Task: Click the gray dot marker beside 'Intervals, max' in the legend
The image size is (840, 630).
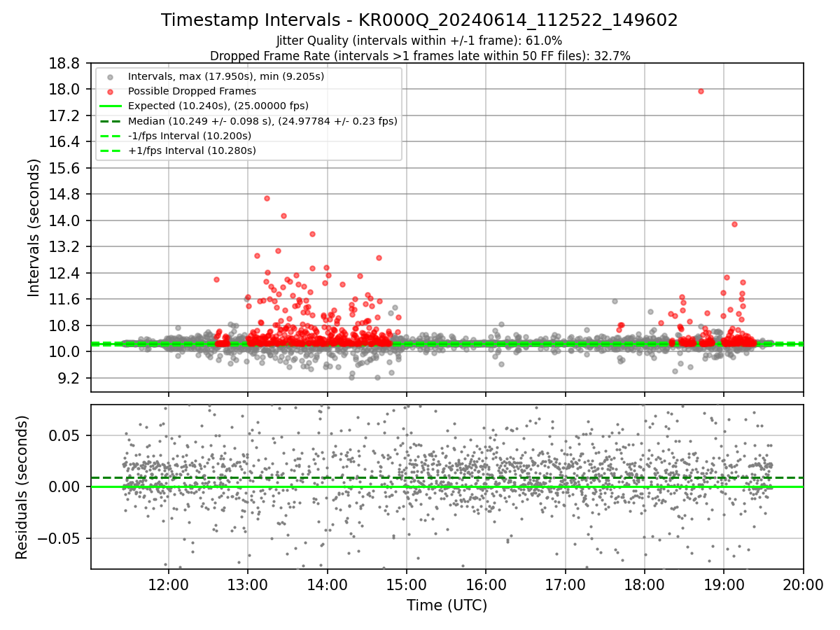Action: (110, 76)
